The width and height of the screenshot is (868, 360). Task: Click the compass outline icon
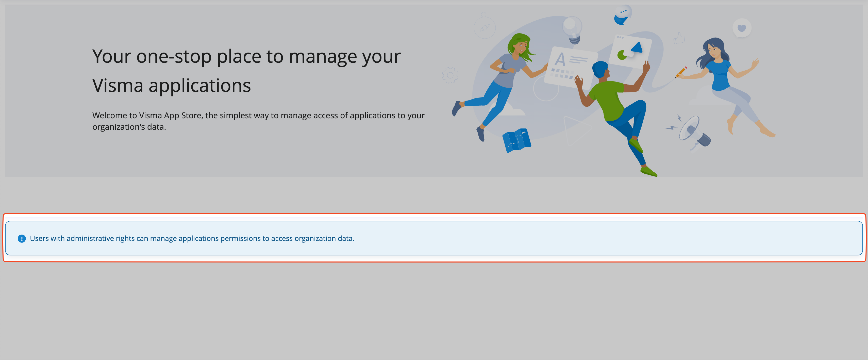tap(484, 28)
